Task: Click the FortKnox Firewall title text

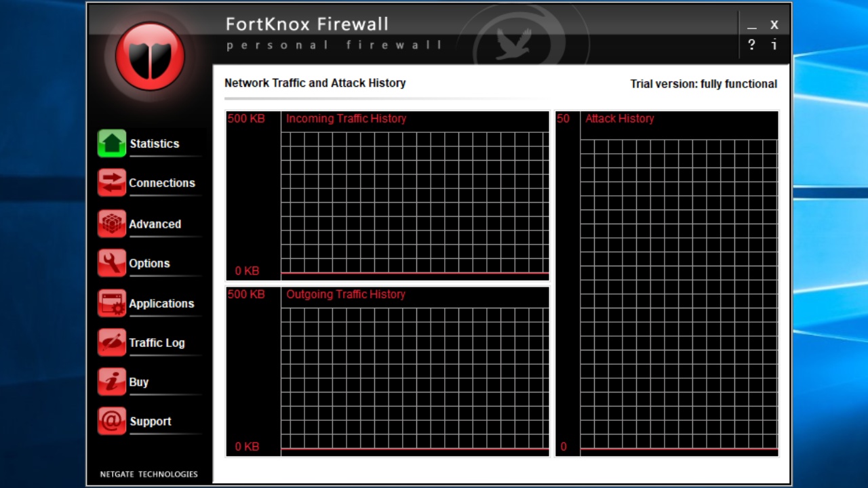Action: [307, 24]
